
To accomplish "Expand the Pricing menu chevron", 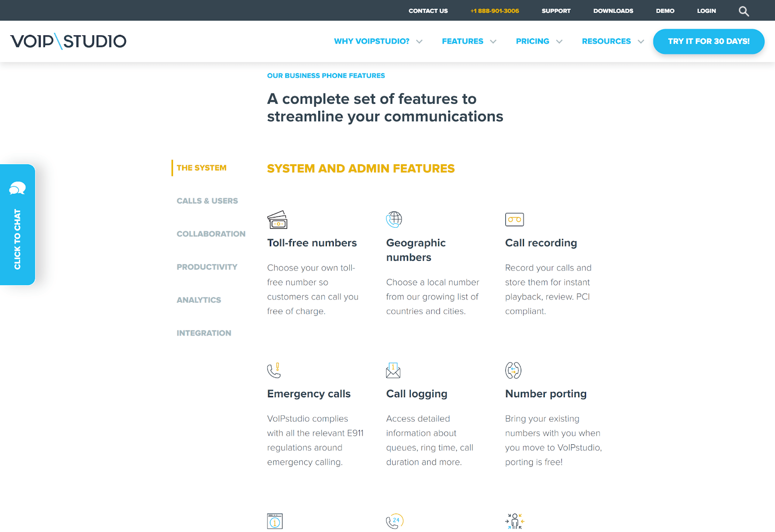I will click(559, 42).
